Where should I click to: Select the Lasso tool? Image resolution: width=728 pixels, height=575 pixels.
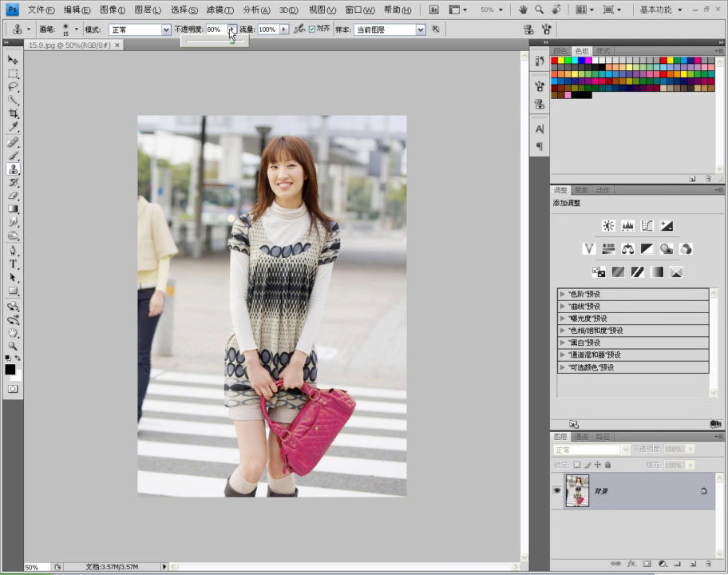coord(13,87)
